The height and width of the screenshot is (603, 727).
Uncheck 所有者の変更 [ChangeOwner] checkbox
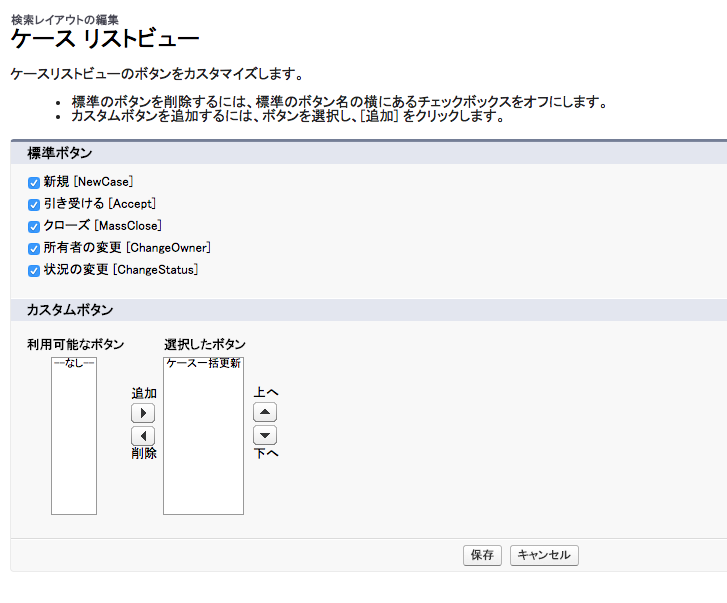(x=34, y=248)
